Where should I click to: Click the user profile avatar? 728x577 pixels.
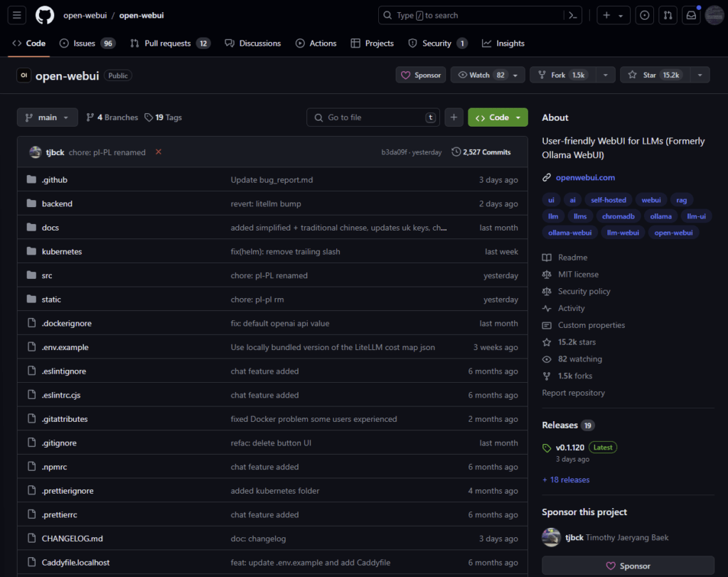pos(714,15)
